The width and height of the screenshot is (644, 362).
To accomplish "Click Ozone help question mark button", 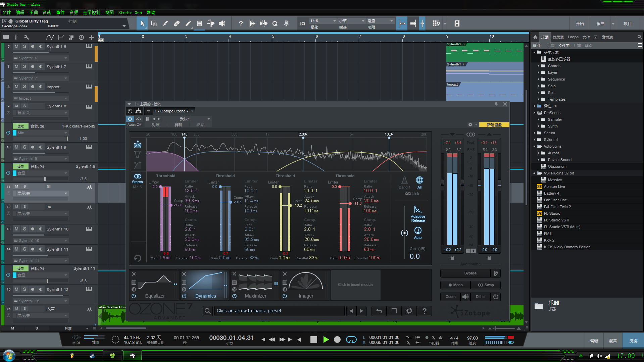I will [x=424, y=311].
